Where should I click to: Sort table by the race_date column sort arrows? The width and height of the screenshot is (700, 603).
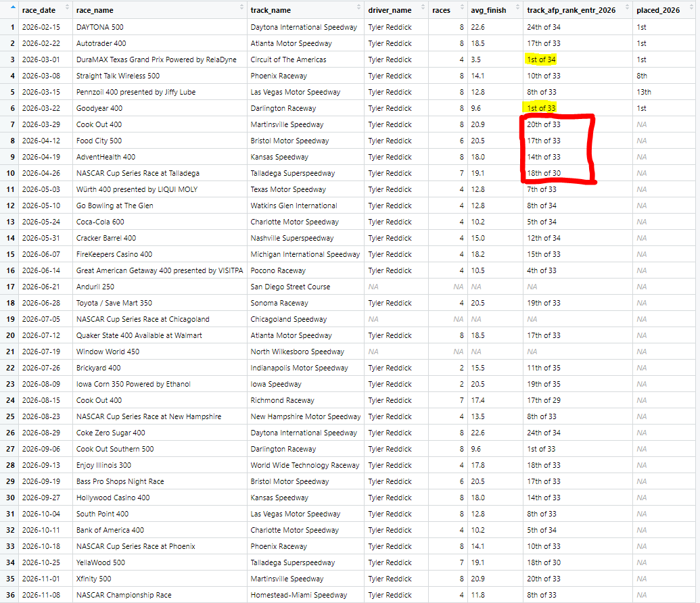point(68,7)
